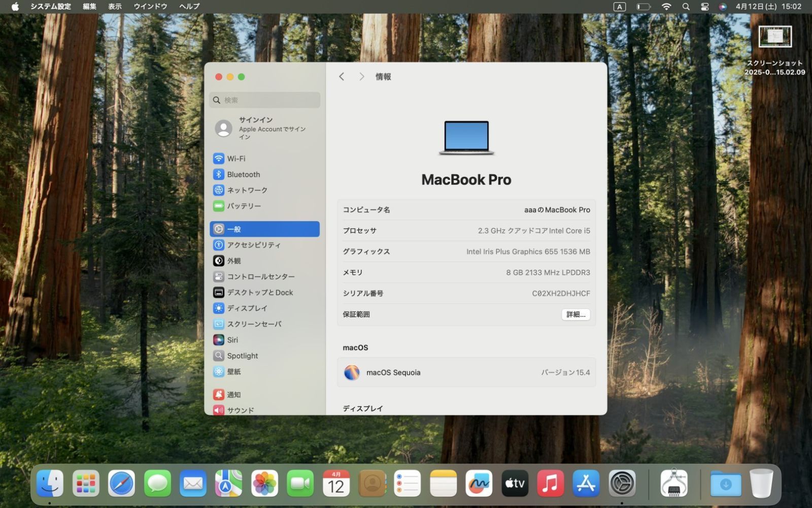Open Control Center in menu bar
The image size is (812, 508).
[x=704, y=7]
